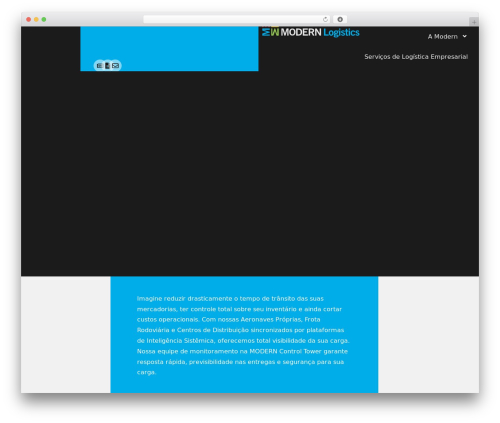500x423 pixels.
Task: Click the green MW emblem in logo
Action: click(x=270, y=32)
